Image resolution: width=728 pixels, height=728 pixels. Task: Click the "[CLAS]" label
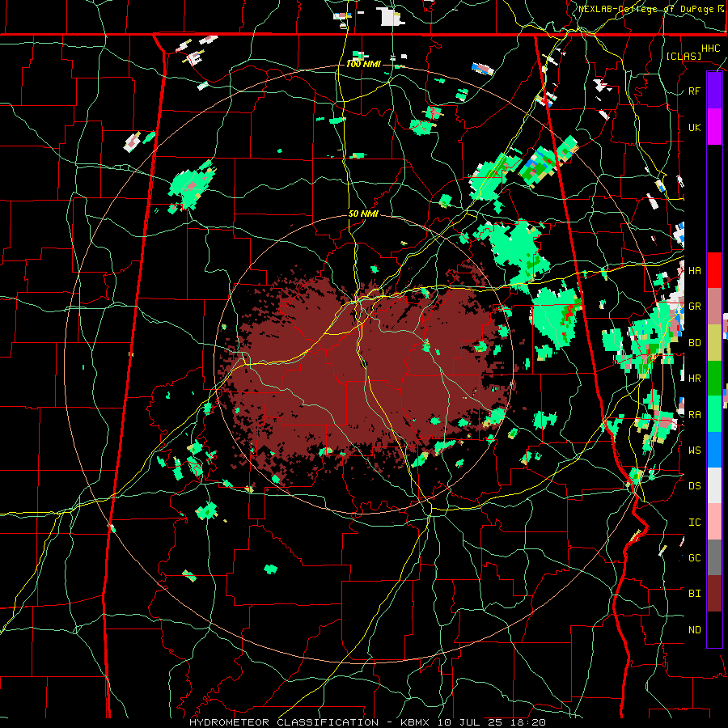click(x=684, y=56)
